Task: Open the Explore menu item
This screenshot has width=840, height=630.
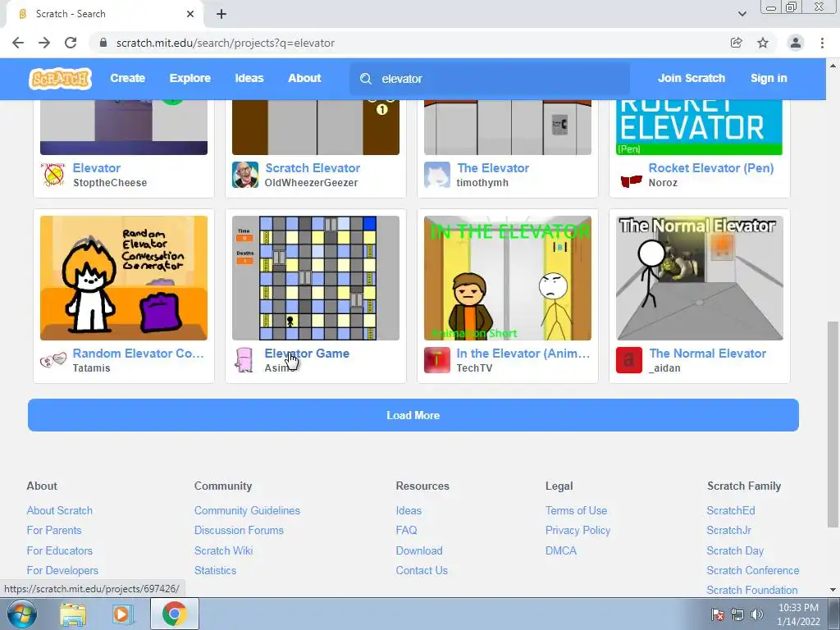Action: pyautogui.click(x=190, y=78)
